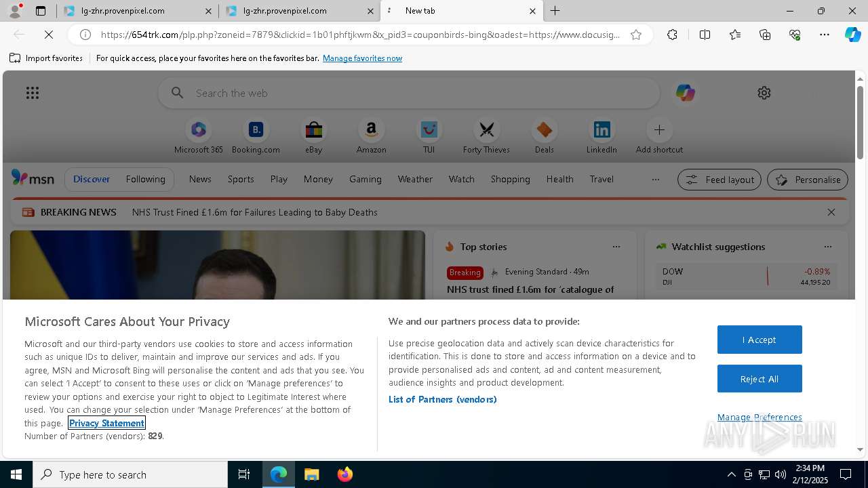
Task: Open Money category in MSN menu
Action: (x=318, y=179)
